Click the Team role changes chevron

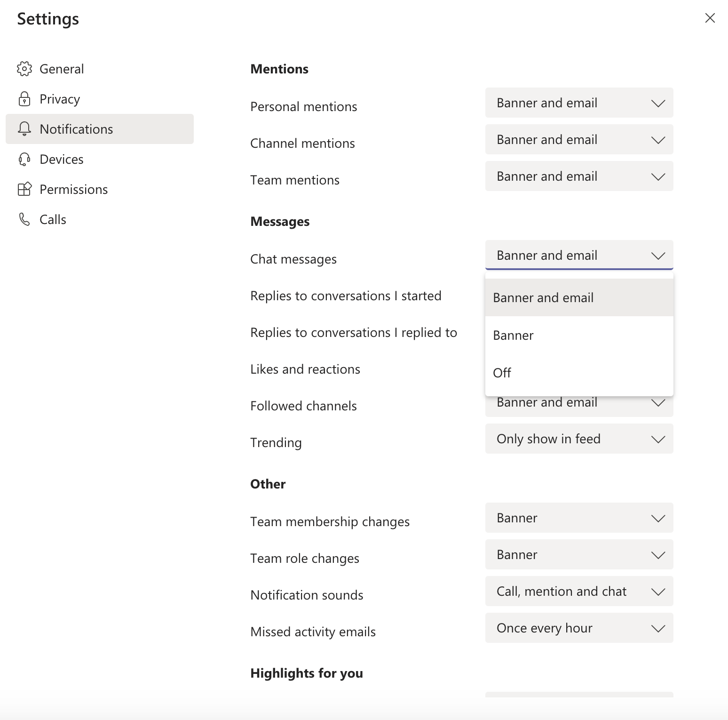(x=658, y=555)
